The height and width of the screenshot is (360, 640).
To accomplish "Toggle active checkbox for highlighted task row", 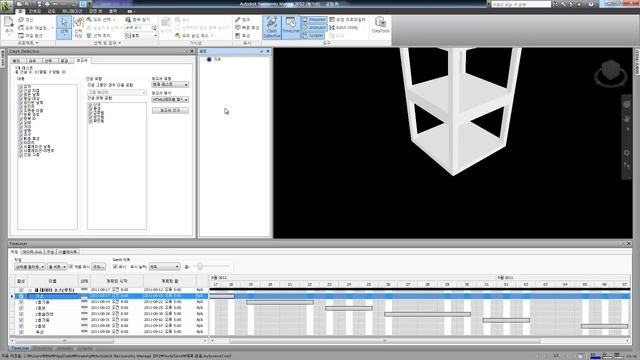I will [x=21, y=296].
